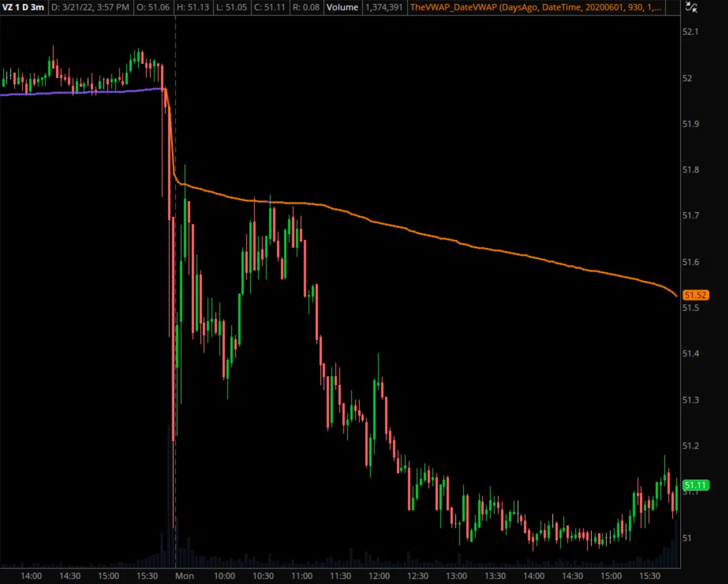Viewport: 728px width, 584px height.
Task: Click the green 51.11 last price bubble
Action: (695, 485)
